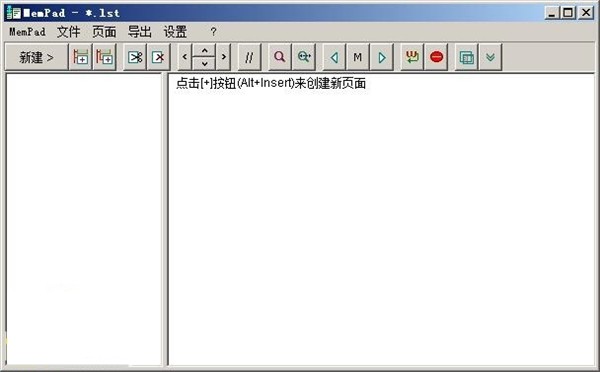This screenshot has height=372, width=600.
Task: Close the MemPad window
Action: pyautogui.click(x=586, y=13)
